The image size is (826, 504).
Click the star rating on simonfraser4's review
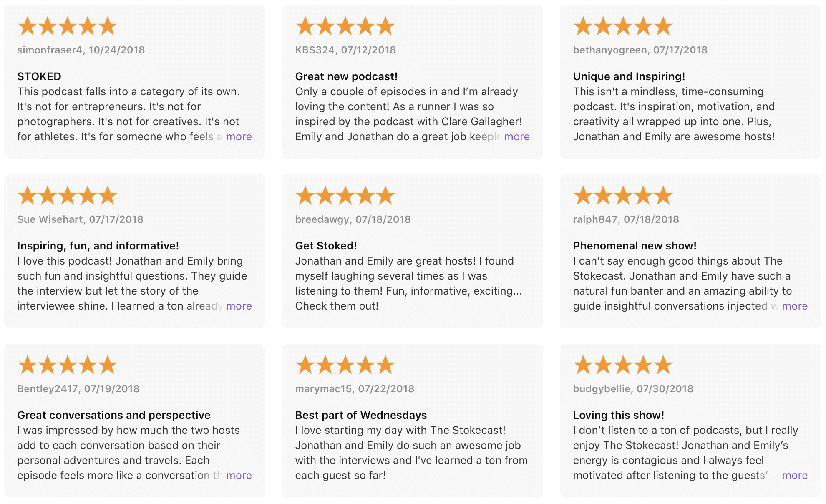point(67,26)
